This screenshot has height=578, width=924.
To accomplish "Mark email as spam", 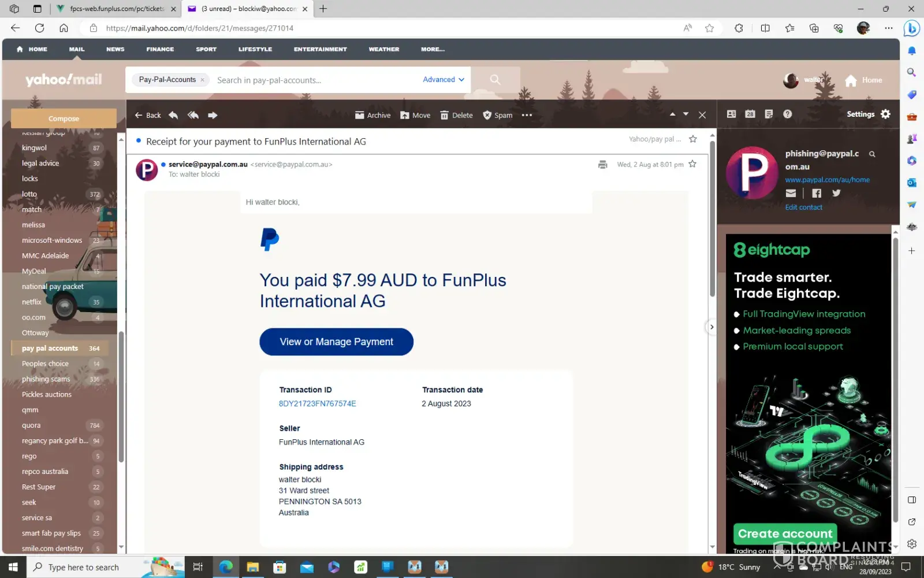I will pos(497,115).
